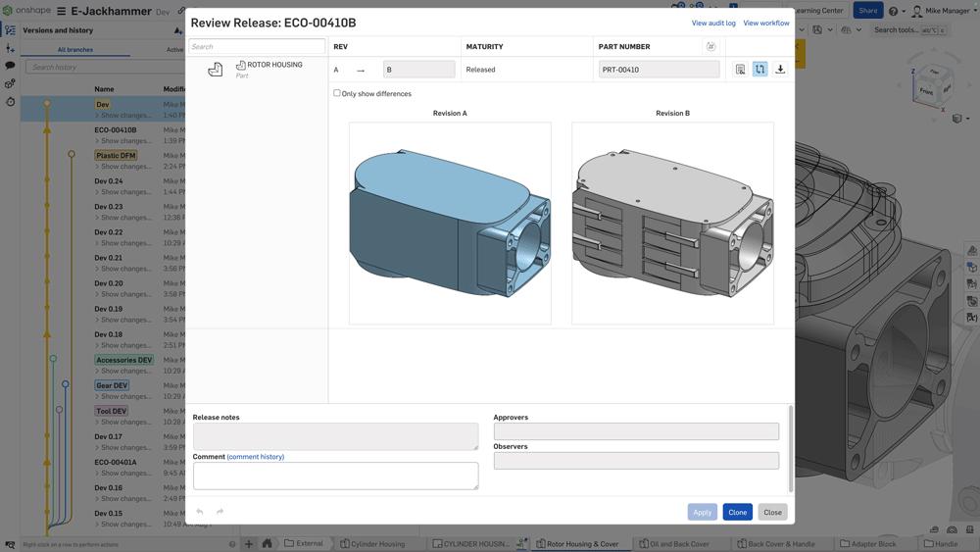Click the part number generate icon in header

[x=710, y=46]
